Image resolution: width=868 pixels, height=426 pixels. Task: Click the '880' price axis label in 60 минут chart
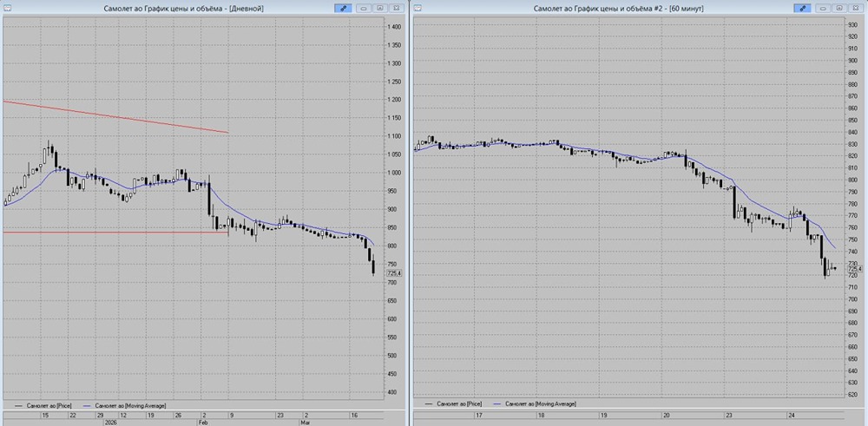click(x=852, y=85)
